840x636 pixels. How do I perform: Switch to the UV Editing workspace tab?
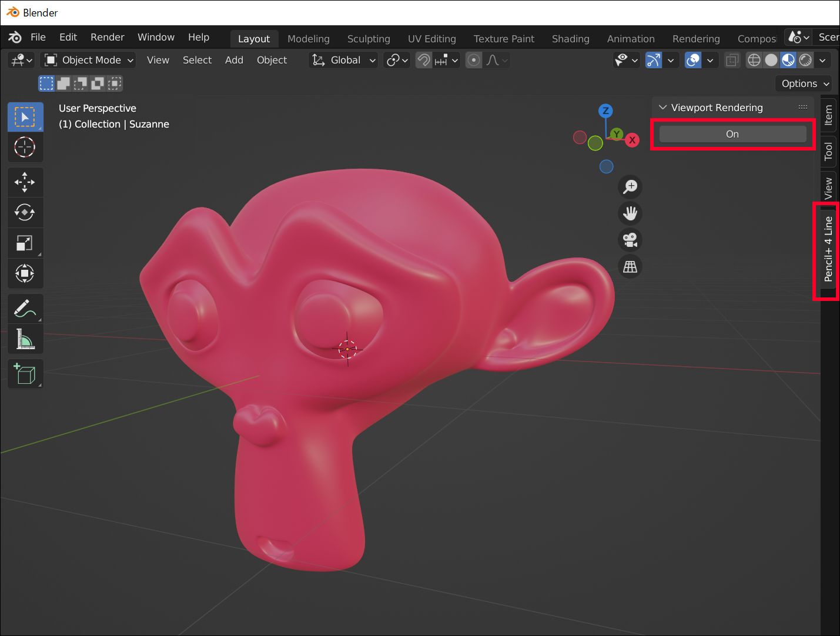point(432,39)
